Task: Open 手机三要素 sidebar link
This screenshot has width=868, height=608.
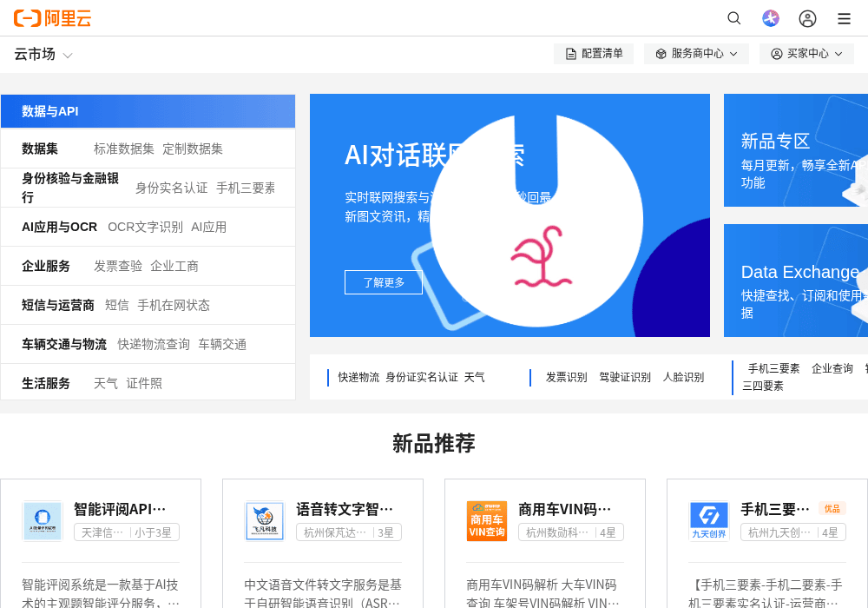Action: [246, 188]
